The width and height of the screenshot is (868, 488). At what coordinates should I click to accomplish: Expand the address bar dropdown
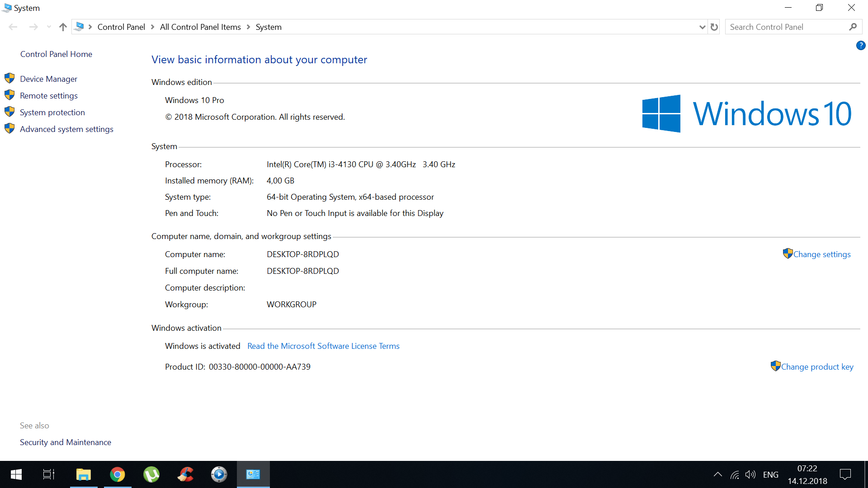[702, 27]
